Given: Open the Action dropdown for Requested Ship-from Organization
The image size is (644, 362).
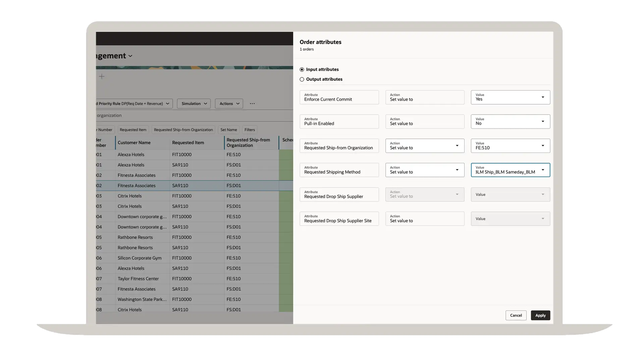Looking at the screenshot, I should 457,146.
